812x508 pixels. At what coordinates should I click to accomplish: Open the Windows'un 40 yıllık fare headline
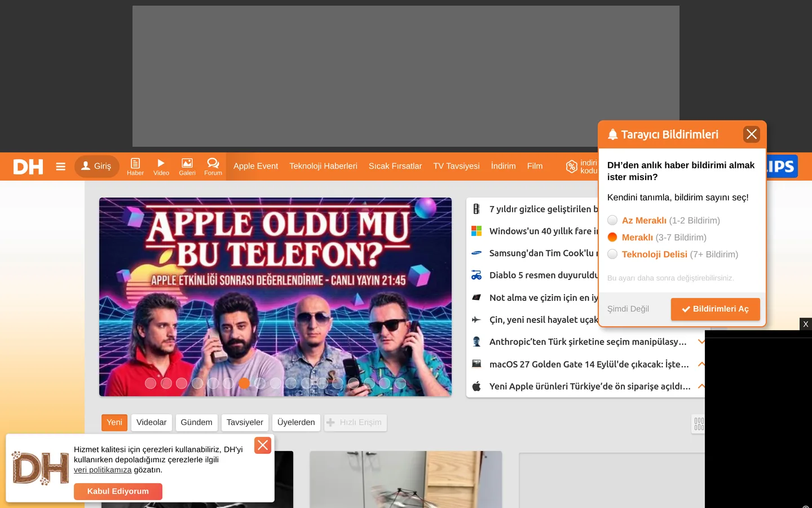544,231
